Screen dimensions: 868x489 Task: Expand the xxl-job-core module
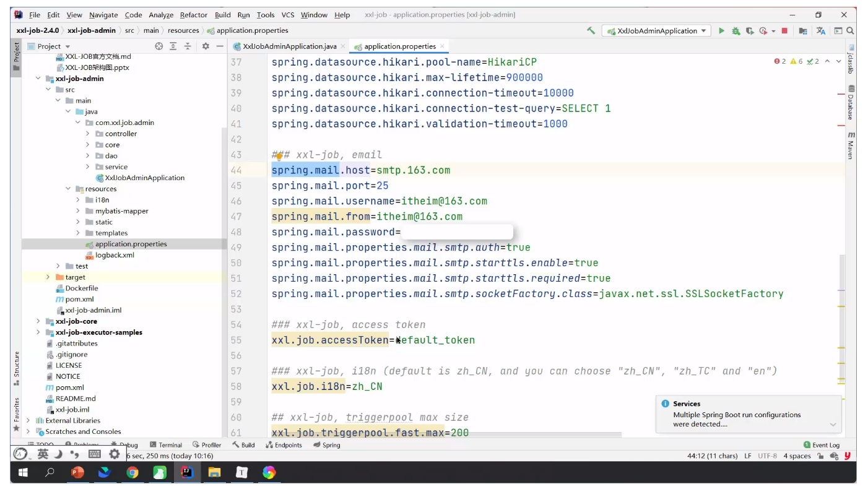38,321
